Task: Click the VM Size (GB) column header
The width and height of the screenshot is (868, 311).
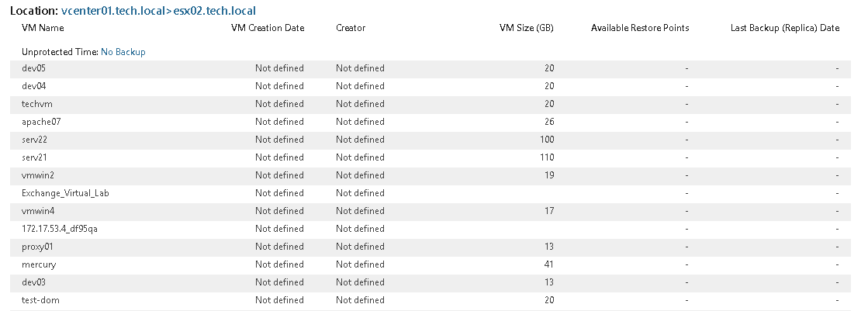Action: (x=527, y=28)
